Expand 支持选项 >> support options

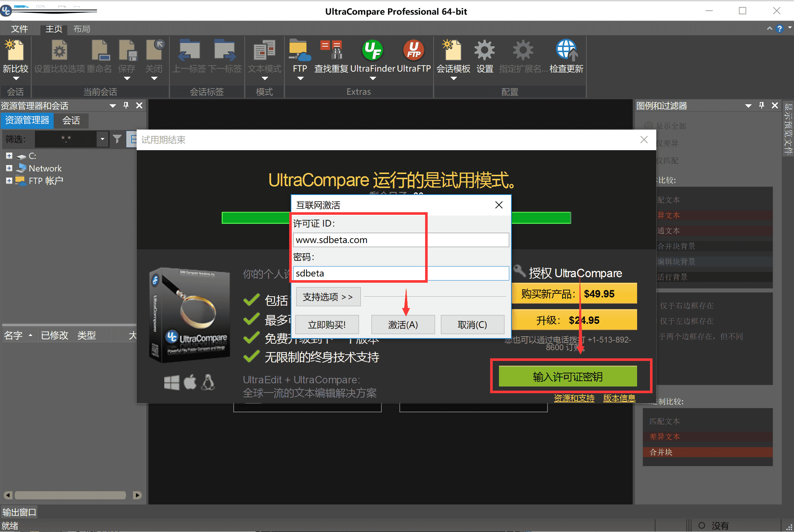(328, 297)
